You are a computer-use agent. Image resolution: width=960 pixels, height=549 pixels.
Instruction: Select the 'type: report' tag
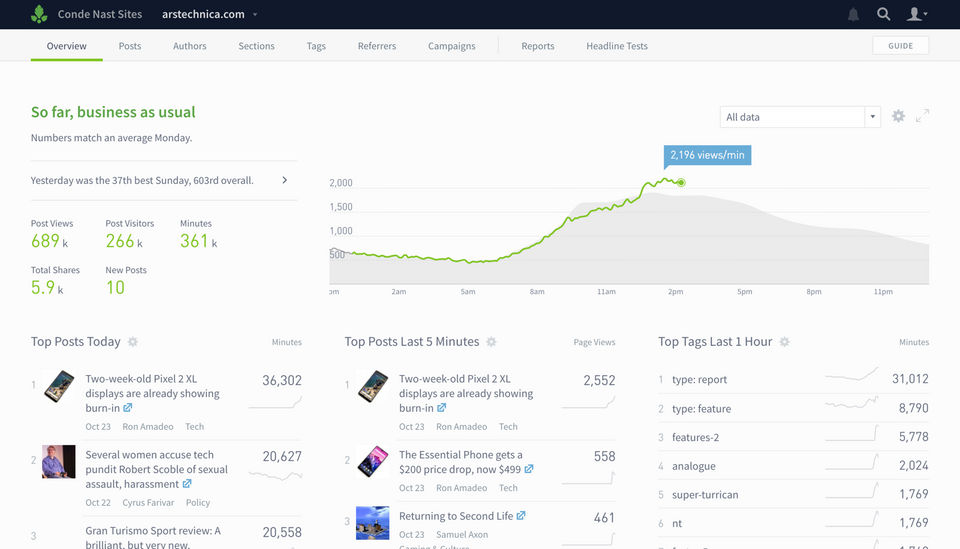[x=699, y=379]
